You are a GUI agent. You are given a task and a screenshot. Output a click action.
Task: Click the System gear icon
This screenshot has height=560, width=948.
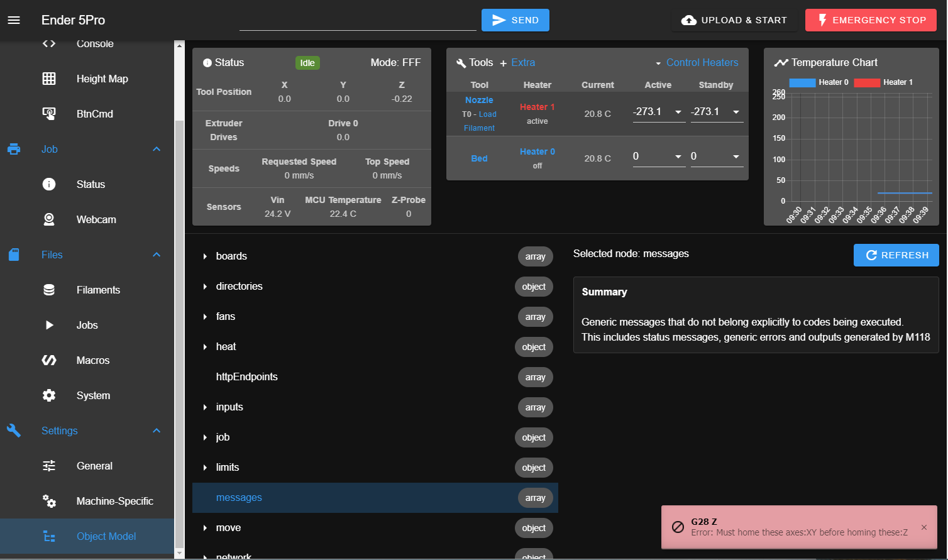(49, 395)
